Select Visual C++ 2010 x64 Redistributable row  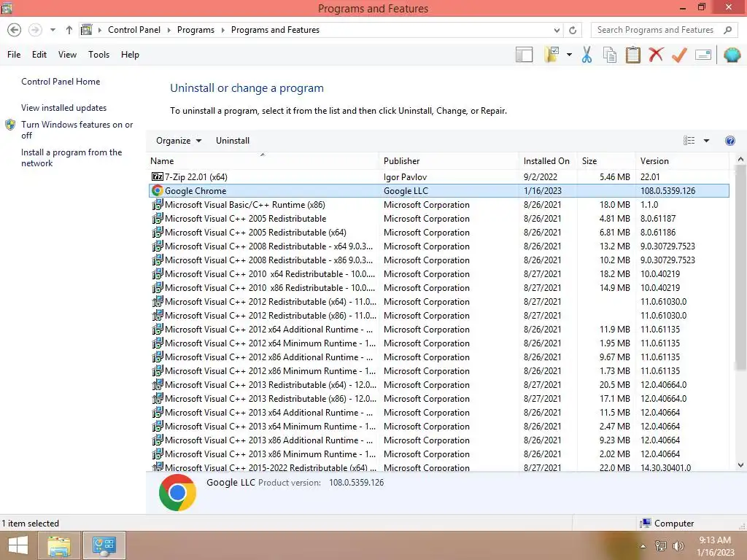point(438,274)
